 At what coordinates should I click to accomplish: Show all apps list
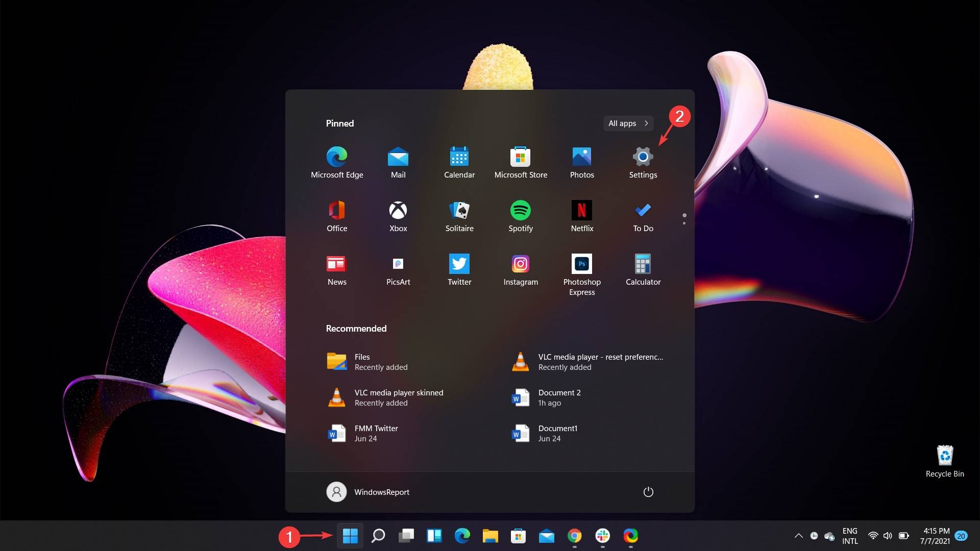point(628,123)
